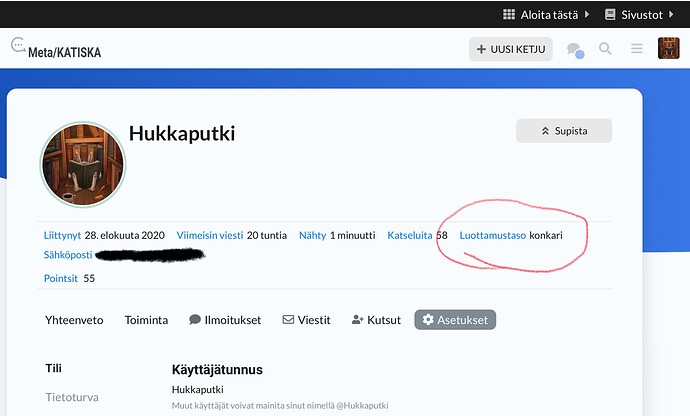
Task: Click the user avatar in top bar
Action: 669,49
